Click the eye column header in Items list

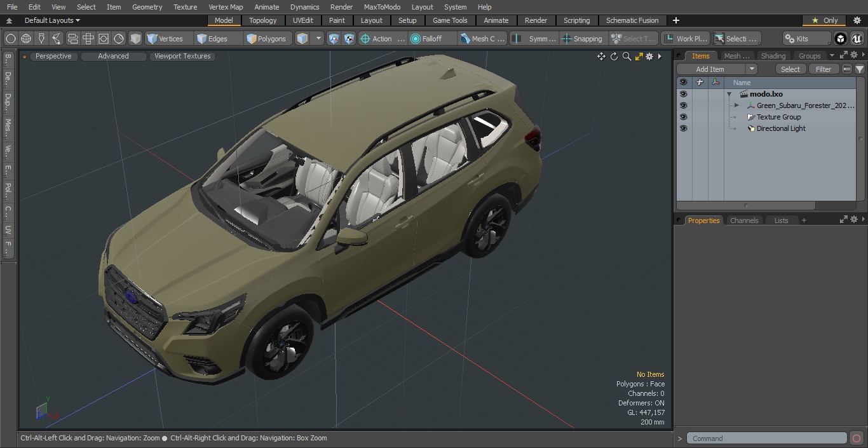(x=683, y=83)
